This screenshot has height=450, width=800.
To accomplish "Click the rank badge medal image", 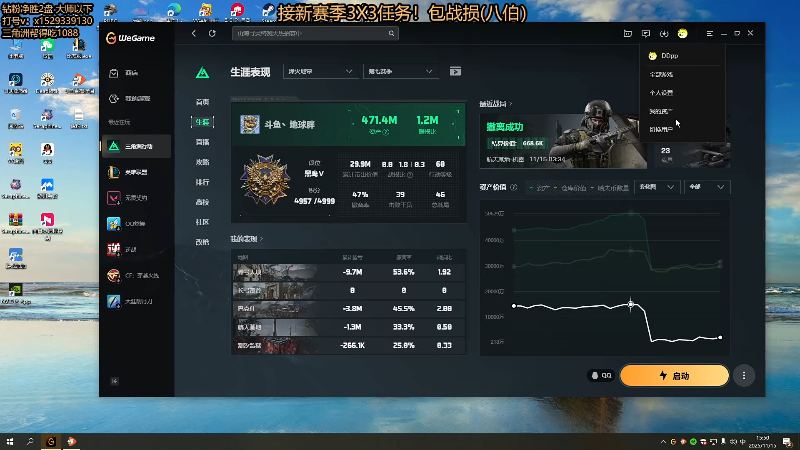I will click(x=265, y=180).
